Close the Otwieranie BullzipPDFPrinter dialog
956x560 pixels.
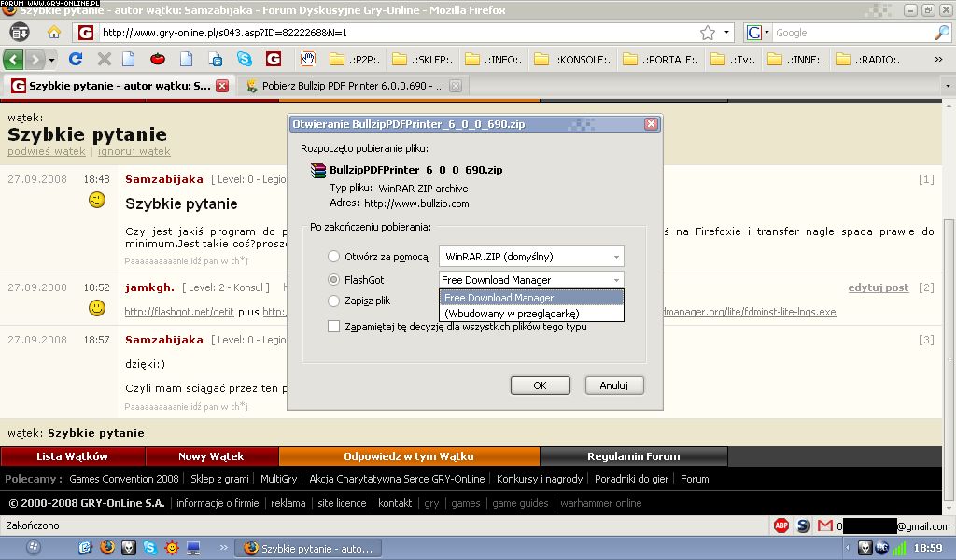click(x=651, y=124)
